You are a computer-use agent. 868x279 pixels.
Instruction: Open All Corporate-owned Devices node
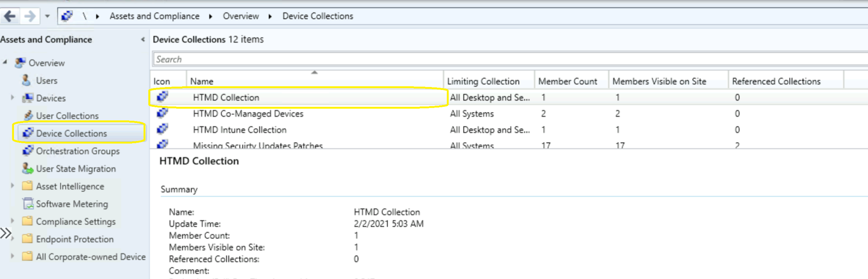pos(91,257)
